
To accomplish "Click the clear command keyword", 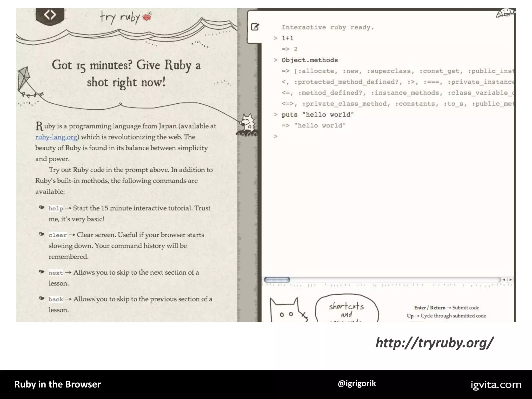I will pos(58,235).
